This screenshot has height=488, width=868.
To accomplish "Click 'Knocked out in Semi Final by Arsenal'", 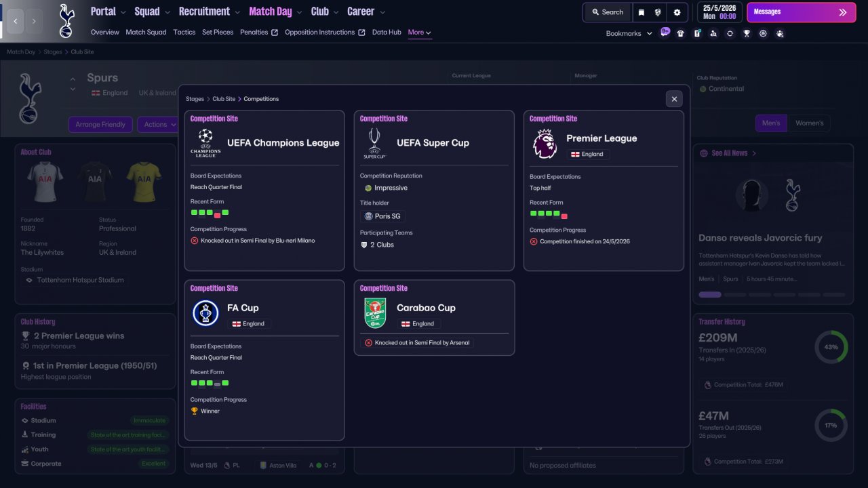I will pyautogui.click(x=417, y=343).
